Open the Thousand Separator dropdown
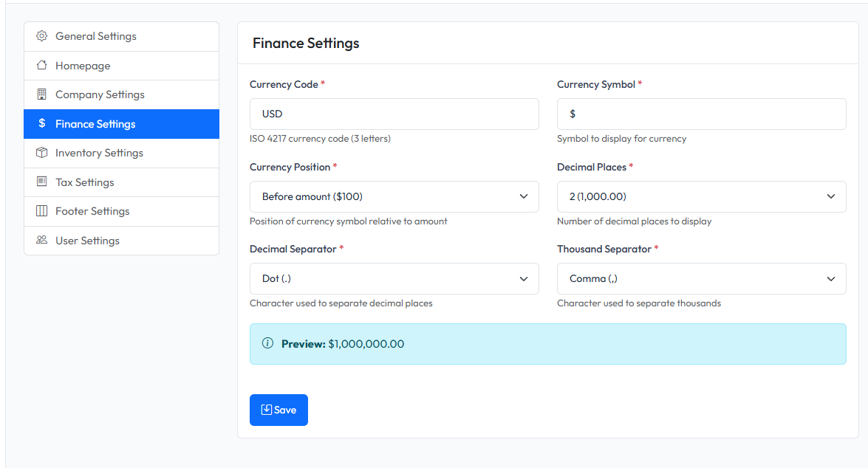 (x=701, y=278)
